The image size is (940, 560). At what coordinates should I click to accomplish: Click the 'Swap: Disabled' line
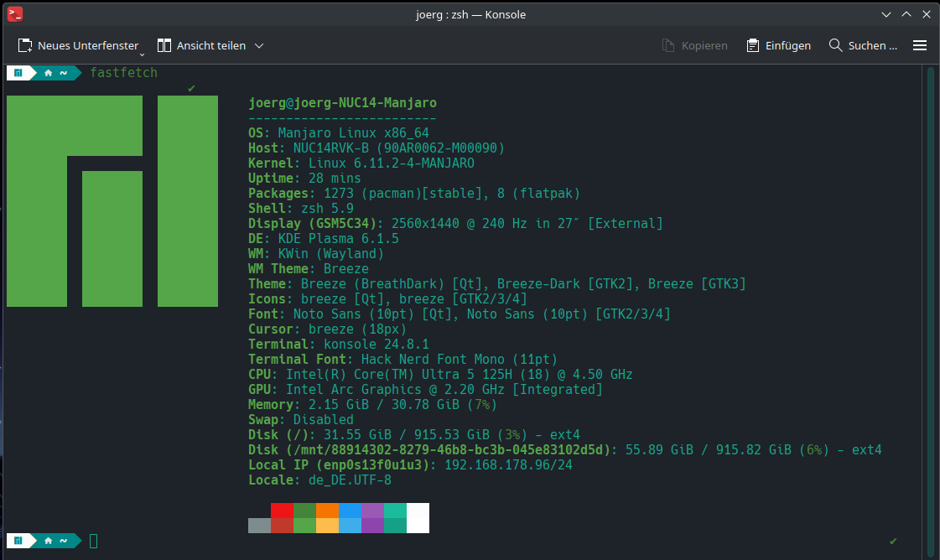point(301,419)
